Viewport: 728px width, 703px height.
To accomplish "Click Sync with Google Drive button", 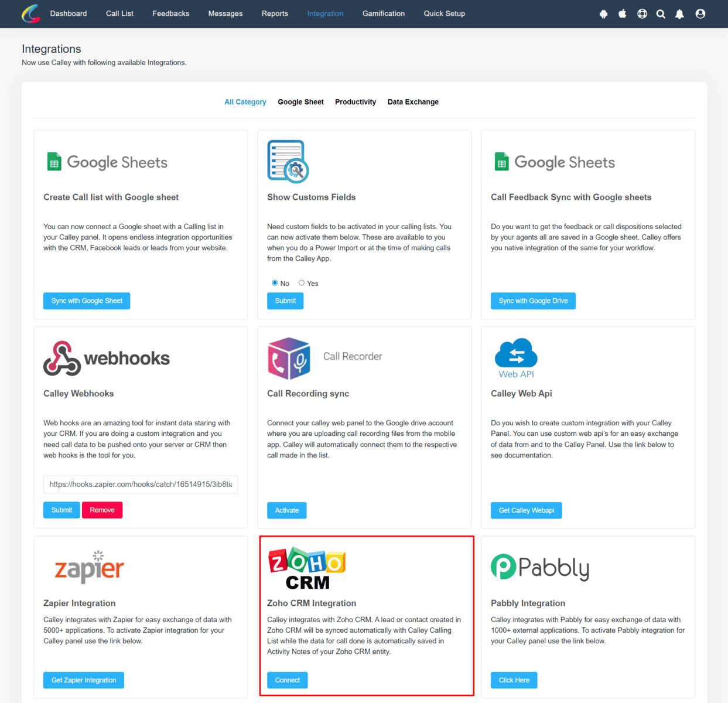I will 533,301.
